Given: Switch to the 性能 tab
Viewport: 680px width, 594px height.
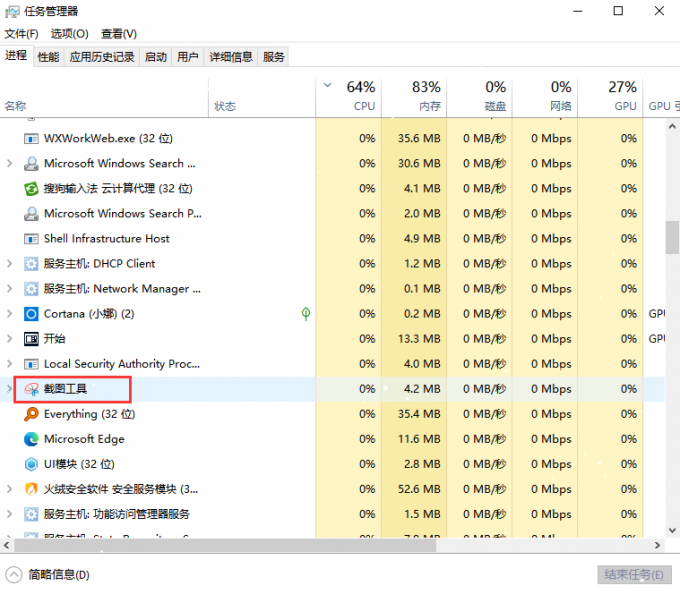Looking at the screenshot, I should pyautogui.click(x=49, y=57).
